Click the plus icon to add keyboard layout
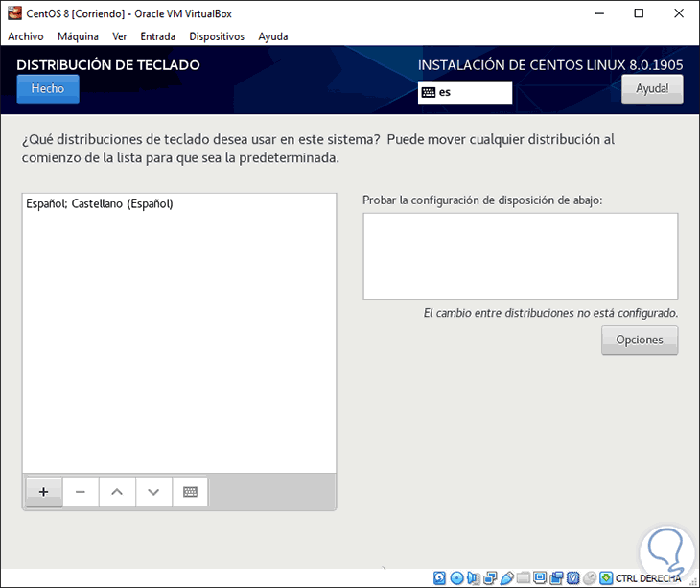This screenshot has height=588, width=700. pyautogui.click(x=44, y=492)
